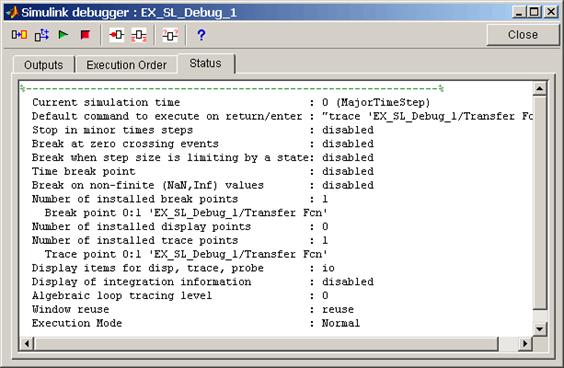Click 'Algebraic loop tracing level' line
The image size is (564, 368).
click(180, 296)
